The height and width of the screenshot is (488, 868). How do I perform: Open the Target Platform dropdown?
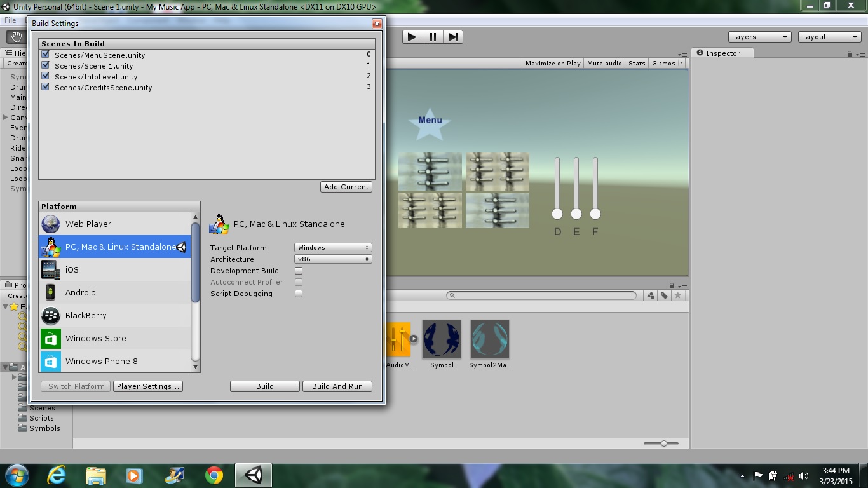click(333, 247)
